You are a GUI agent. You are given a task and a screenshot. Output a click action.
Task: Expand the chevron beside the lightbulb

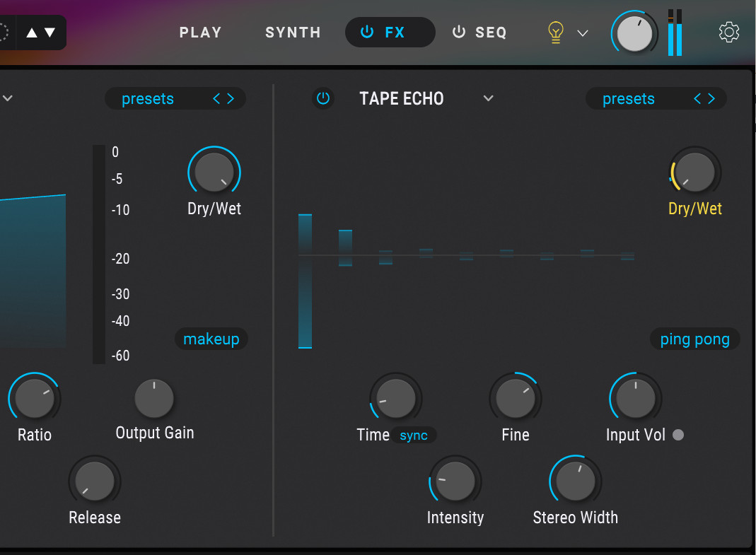pyautogui.click(x=583, y=33)
